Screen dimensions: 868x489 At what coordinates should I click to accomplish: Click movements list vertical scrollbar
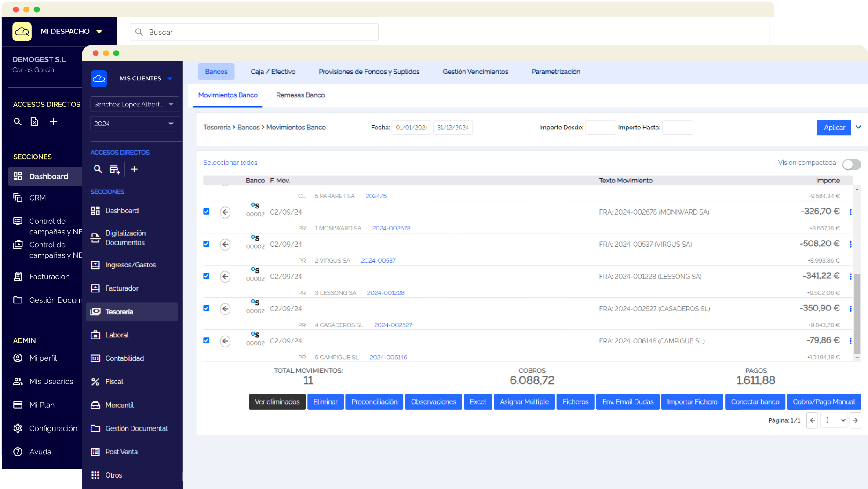(857, 313)
